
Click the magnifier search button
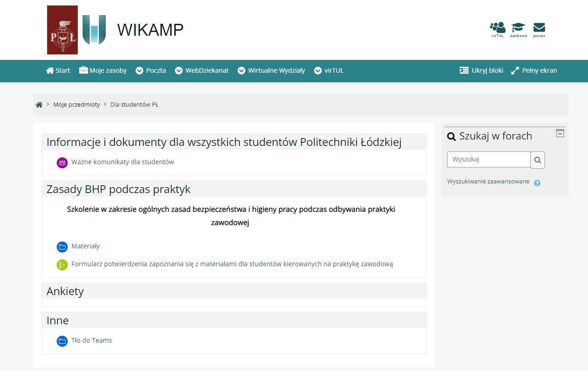pyautogui.click(x=538, y=160)
